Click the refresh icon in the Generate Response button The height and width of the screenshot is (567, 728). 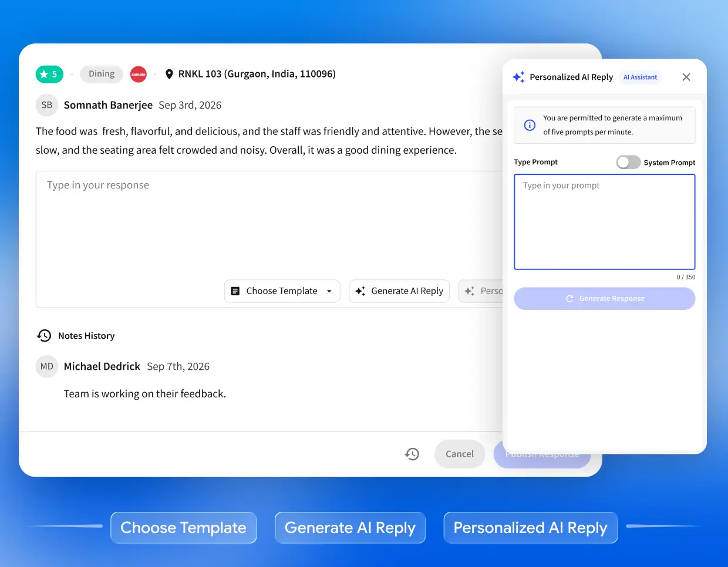coord(569,299)
